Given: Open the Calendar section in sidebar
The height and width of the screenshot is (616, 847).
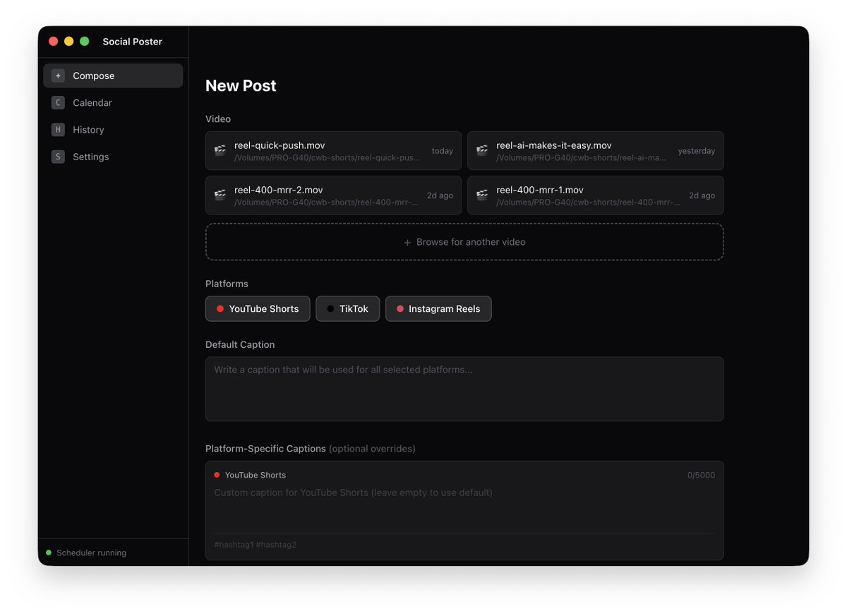Looking at the screenshot, I should tap(113, 103).
